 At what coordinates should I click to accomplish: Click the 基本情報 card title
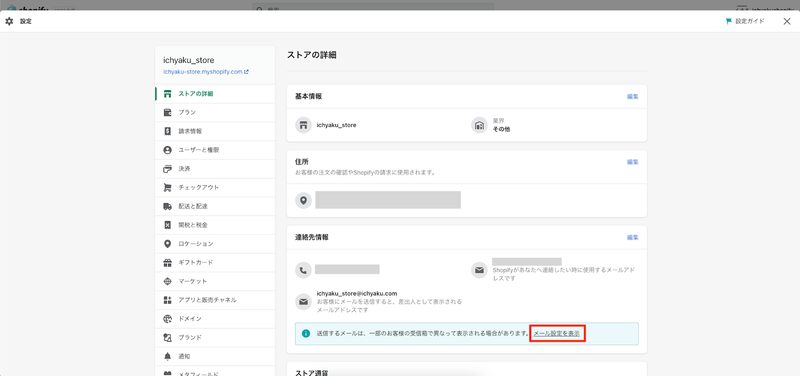(308, 96)
